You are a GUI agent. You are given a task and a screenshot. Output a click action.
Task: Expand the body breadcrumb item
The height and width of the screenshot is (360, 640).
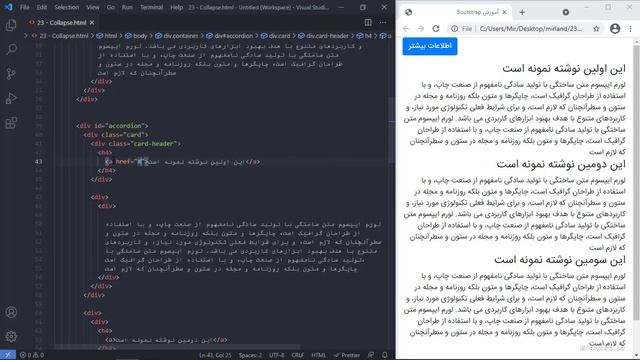coord(136,36)
